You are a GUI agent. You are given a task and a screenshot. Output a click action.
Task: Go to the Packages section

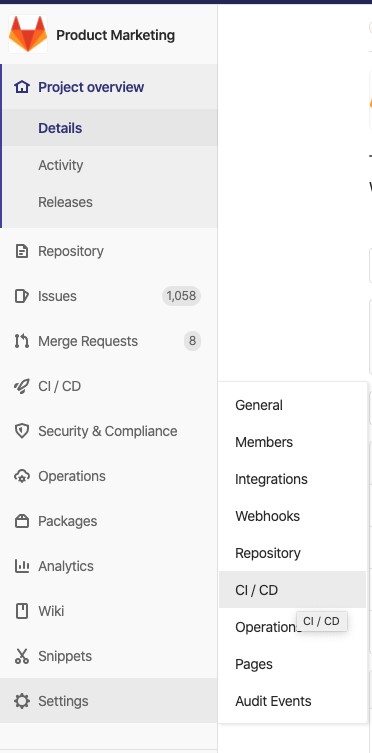(68, 522)
